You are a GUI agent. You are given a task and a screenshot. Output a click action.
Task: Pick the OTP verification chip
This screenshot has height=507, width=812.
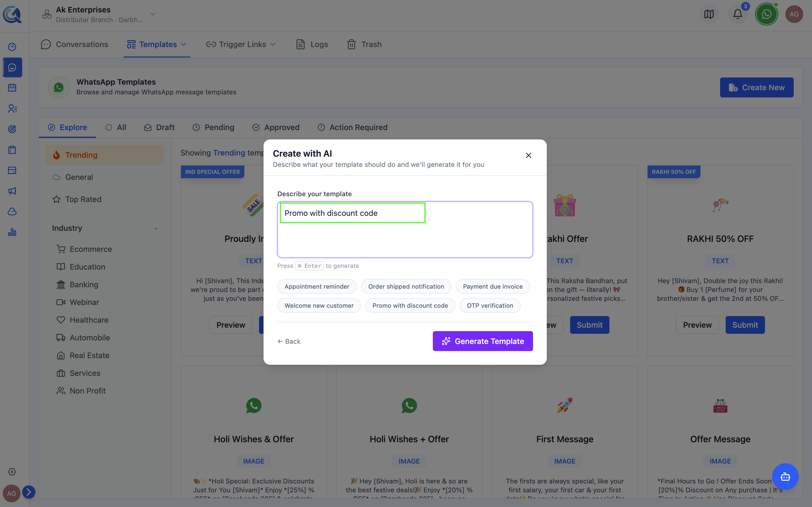[490, 306]
